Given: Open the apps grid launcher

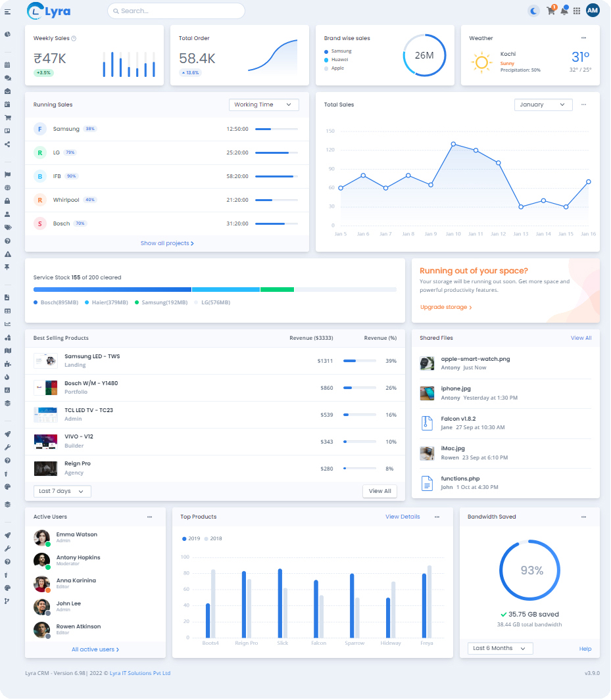Looking at the screenshot, I should [577, 11].
